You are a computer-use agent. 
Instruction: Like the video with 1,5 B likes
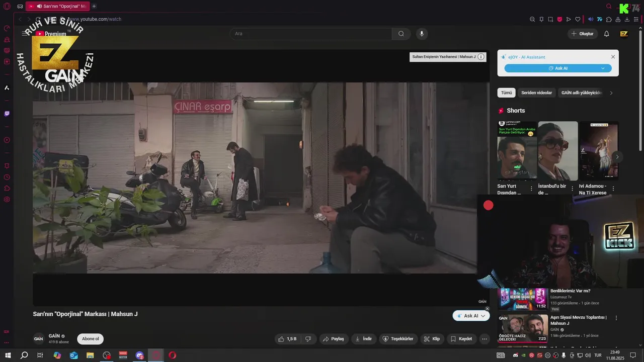[x=287, y=339]
